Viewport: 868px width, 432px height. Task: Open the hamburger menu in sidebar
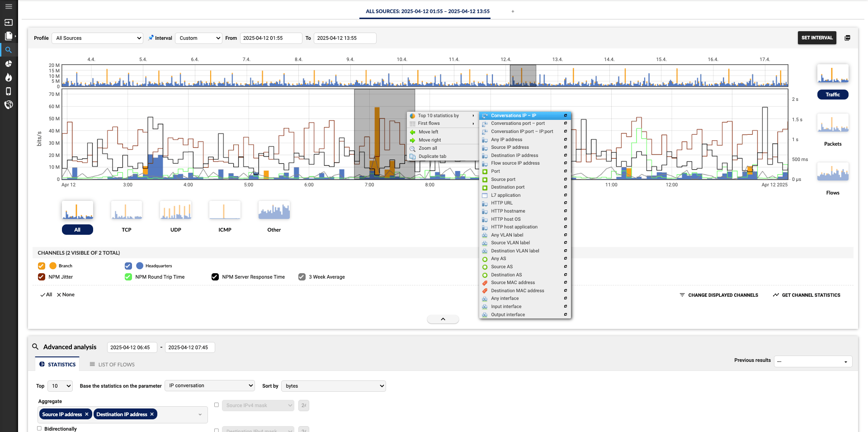(x=9, y=7)
